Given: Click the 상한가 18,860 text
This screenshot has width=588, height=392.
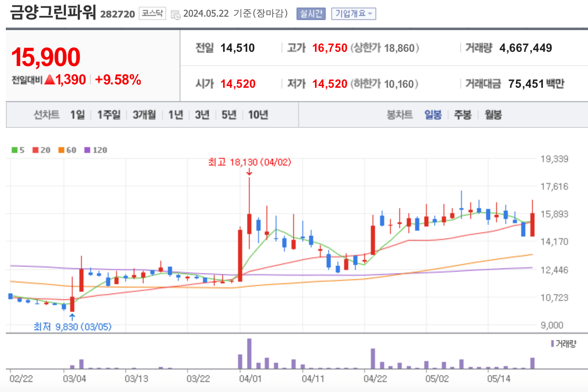Looking at the screenshot, I should 385,48.
